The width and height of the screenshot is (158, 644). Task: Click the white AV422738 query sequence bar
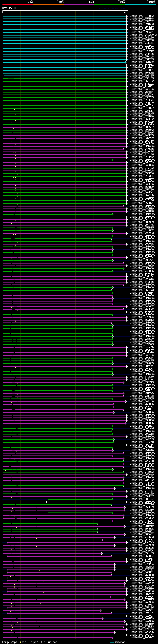(x=65, y=10)
